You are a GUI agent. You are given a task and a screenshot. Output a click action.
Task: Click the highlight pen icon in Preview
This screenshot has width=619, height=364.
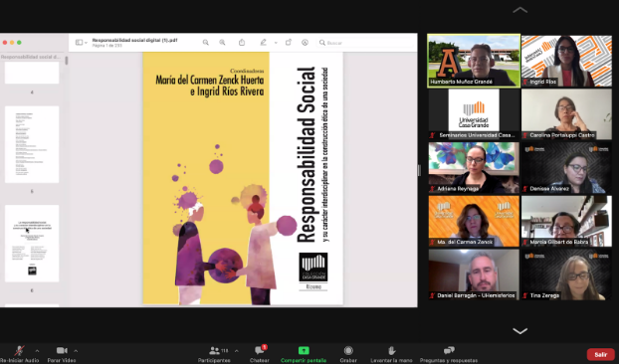[x=264, y=42]
